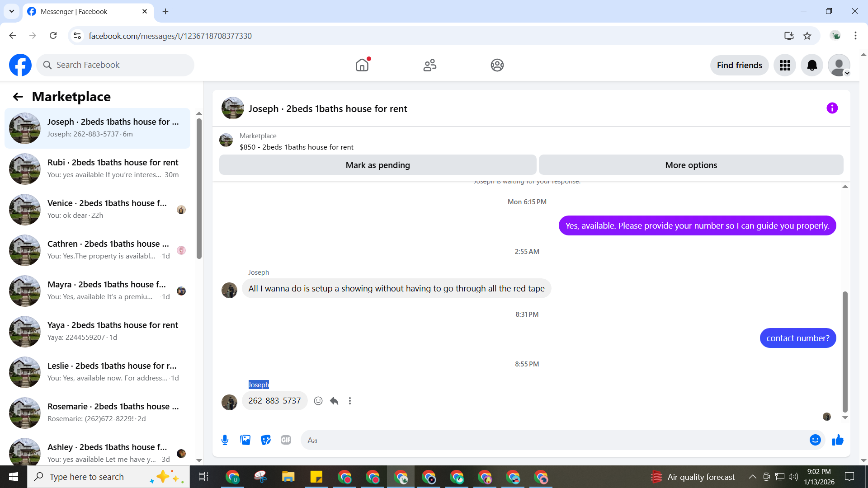The height and width of the screenshot is (488, 868).
Task: Click the voice clip microphone icon
Action: [225, 440]
